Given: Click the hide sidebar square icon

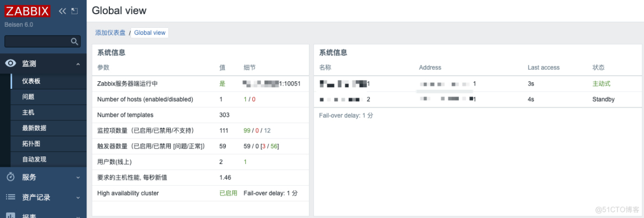Looking at the screenshot, I should pyautogui.click(x=75, y=11).
